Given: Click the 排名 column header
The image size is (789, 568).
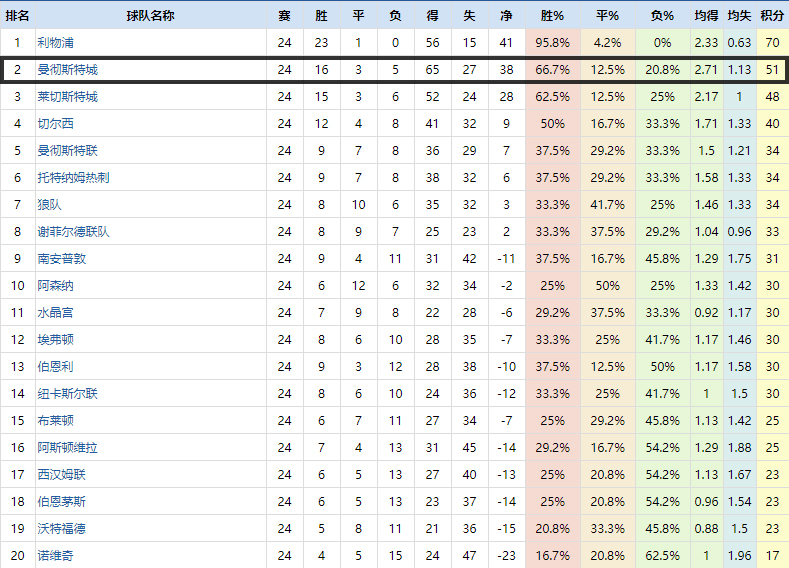Looking at the screenshot, I should pyautogui.click(x=17, y=16).
